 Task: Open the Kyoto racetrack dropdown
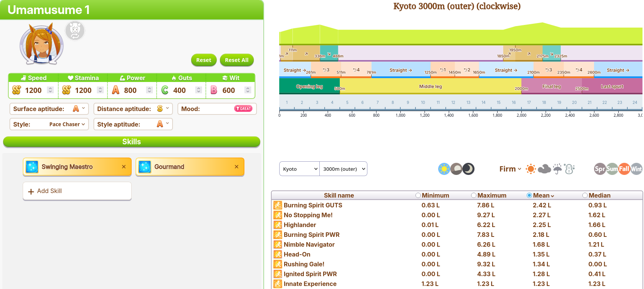point(300,169)
